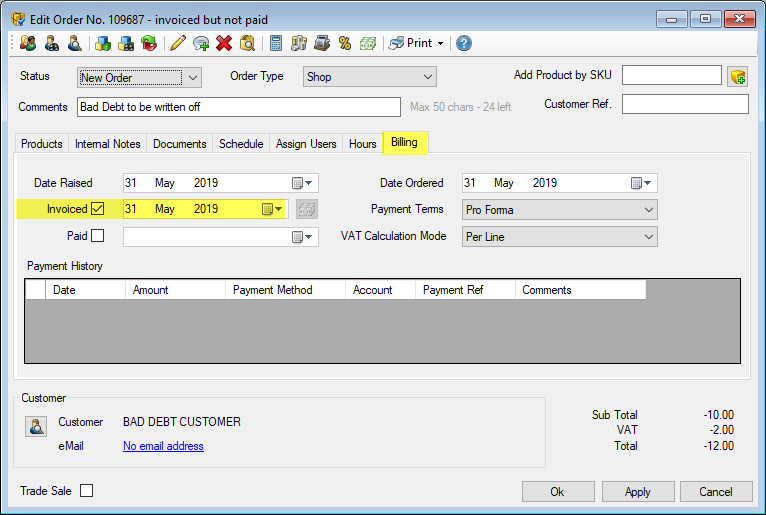766x515 pixels.
Task: Expand the Status dropdown
Action: point(193,77)
